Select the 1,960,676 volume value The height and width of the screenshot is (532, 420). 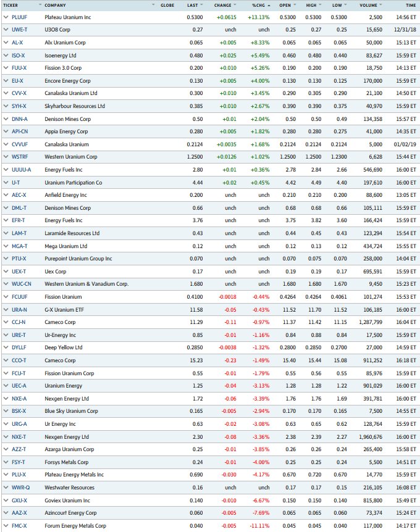click(371, 437)
